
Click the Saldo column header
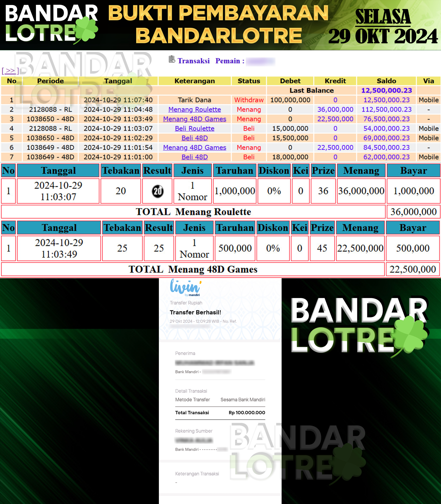click(x=386, y=81)
